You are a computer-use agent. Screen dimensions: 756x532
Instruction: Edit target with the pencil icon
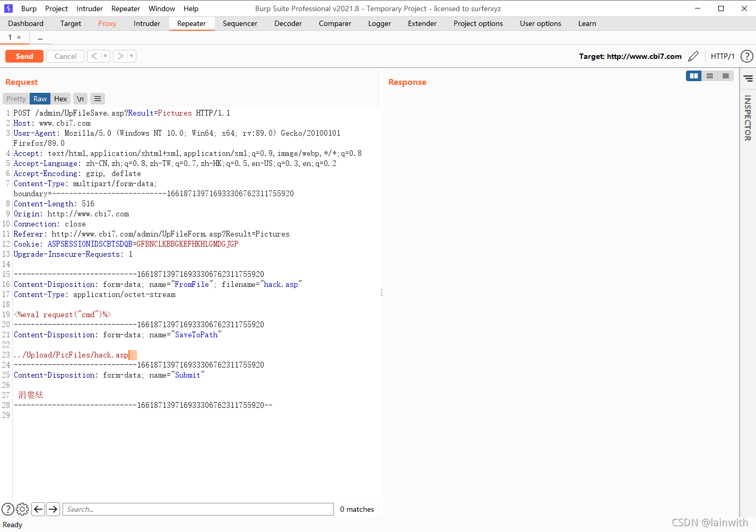[693, 56]
